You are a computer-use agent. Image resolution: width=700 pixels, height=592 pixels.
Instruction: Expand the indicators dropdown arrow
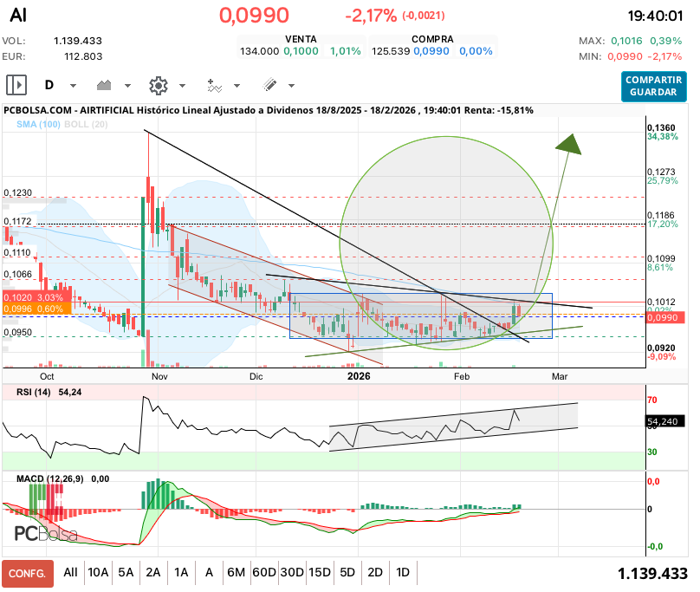(x=237, y=85)
